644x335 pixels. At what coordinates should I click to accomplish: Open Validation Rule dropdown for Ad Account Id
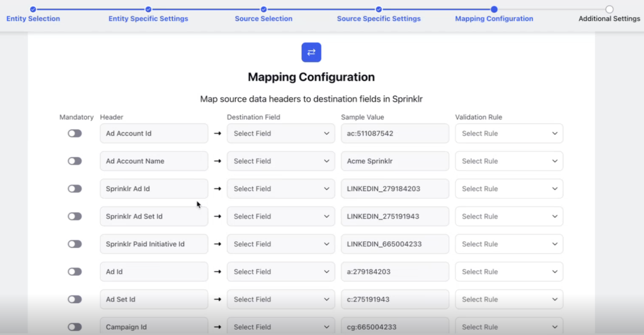click(x=509, y=133)
